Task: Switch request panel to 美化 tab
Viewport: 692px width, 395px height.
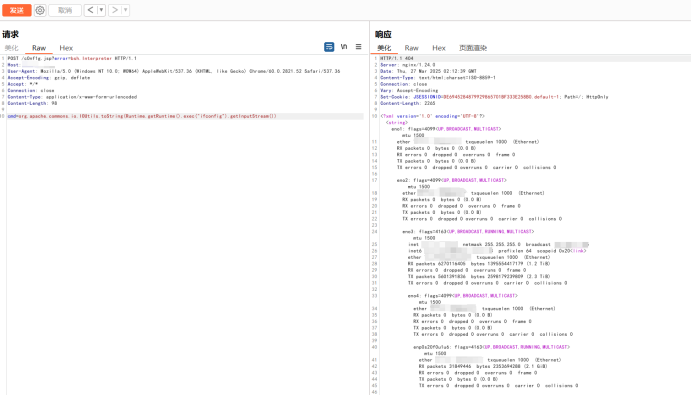Action: coord(11,48)
